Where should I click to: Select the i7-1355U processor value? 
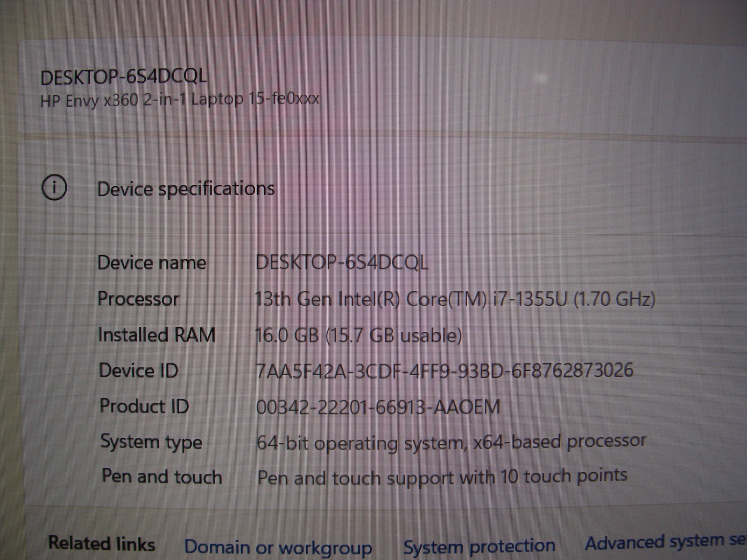tap(455, 299)
